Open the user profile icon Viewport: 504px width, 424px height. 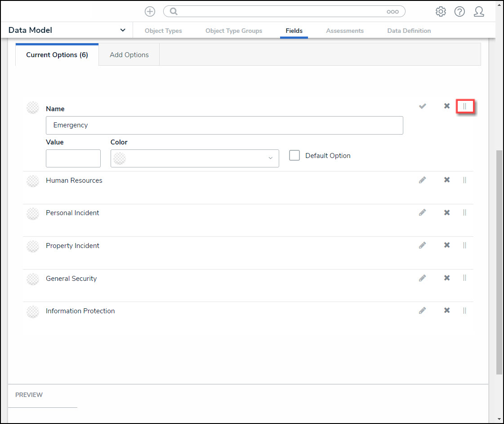coord(479,12)
